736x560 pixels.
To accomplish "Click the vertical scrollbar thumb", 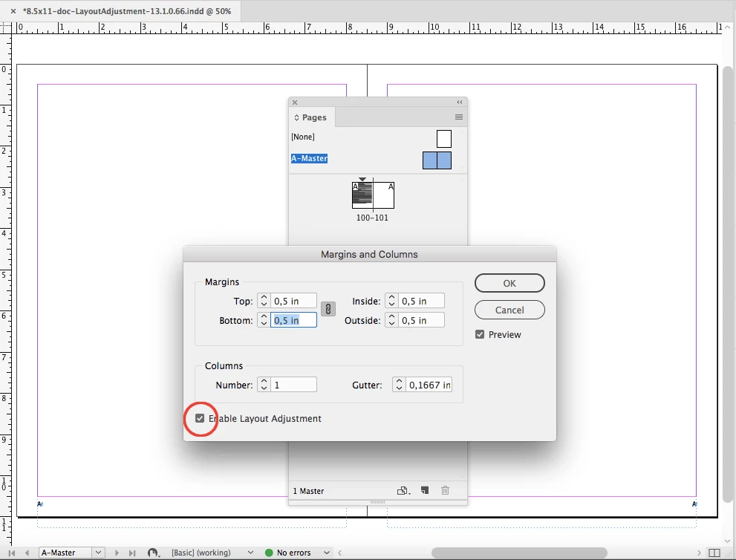I will [x=727, y=284].
